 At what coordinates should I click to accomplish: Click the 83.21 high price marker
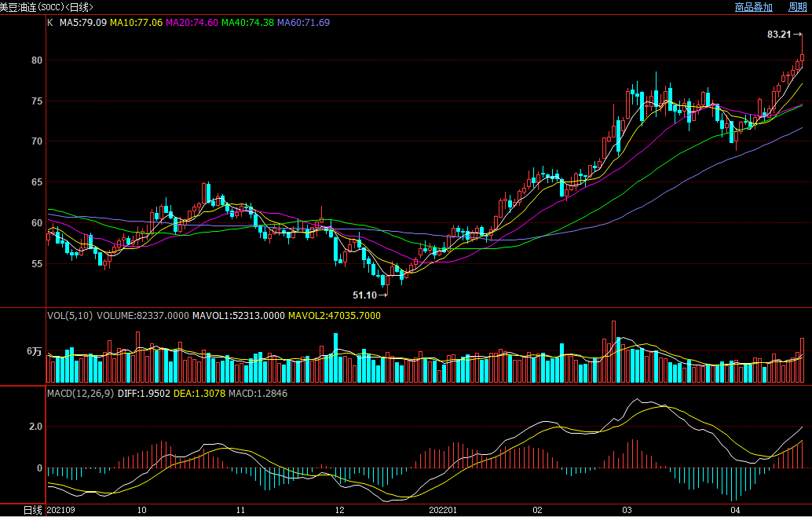778,35
